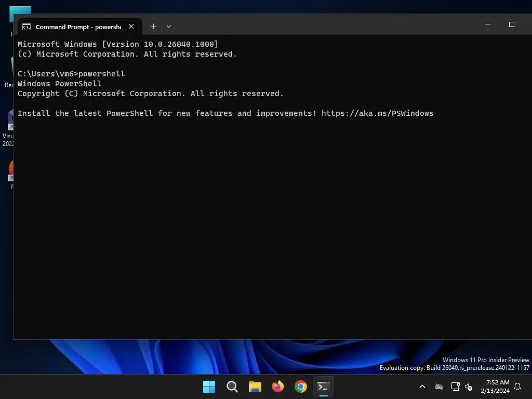Open taskbar Search

(232, 387)
